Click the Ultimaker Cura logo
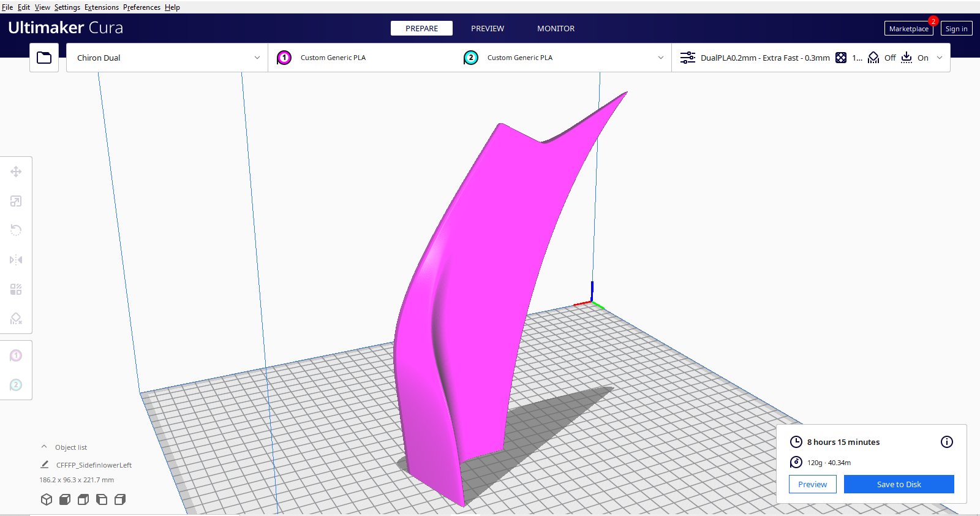The image size is (980, 516). tap(66, 28)
